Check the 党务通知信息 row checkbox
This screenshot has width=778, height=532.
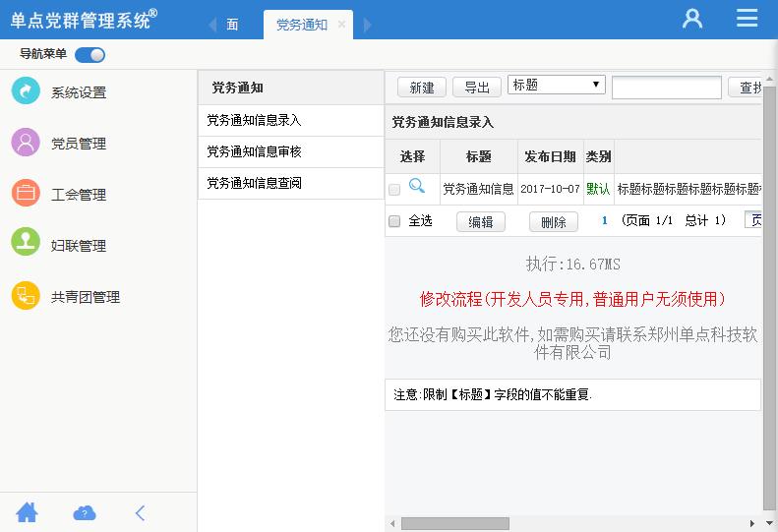[394, 189]
